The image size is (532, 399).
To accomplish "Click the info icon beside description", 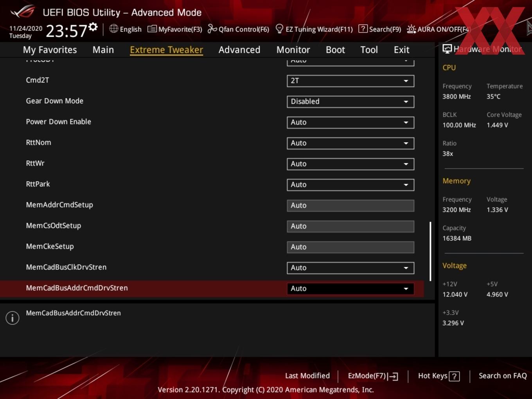I will [x=13, y=318].
